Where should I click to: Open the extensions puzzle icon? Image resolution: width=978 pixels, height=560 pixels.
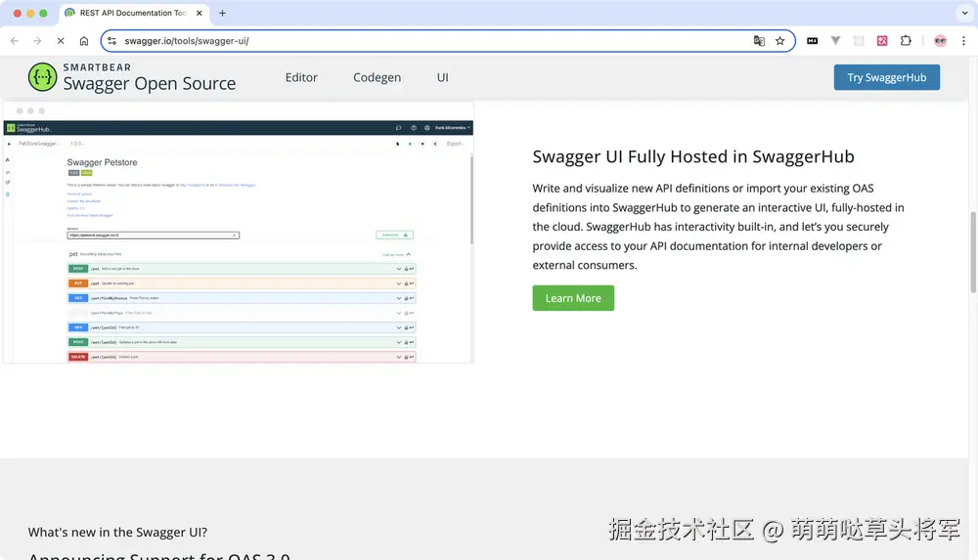906,40
